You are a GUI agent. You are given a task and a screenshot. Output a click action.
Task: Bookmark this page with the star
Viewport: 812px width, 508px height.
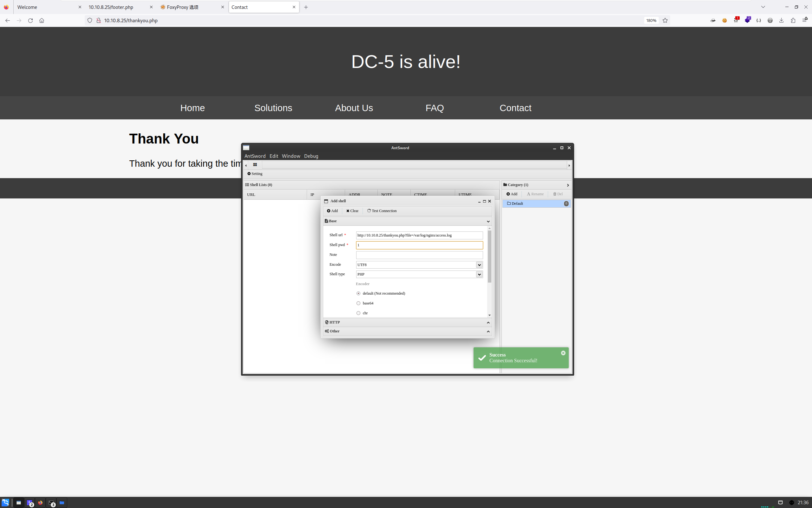665,21
